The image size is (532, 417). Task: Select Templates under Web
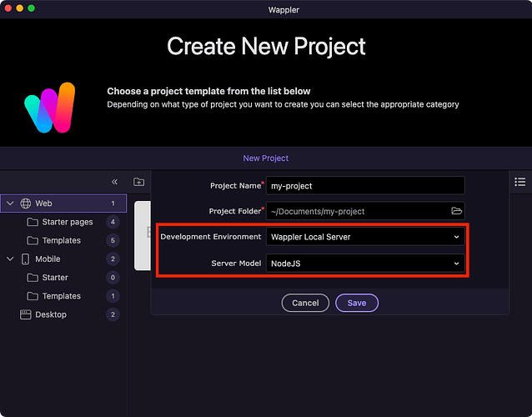click(61, 240)
